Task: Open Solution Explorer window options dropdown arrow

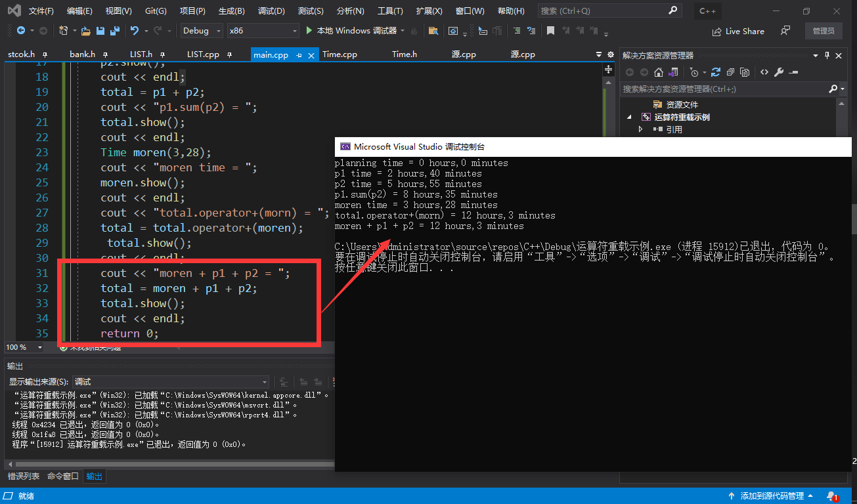Action: point(816,55)
